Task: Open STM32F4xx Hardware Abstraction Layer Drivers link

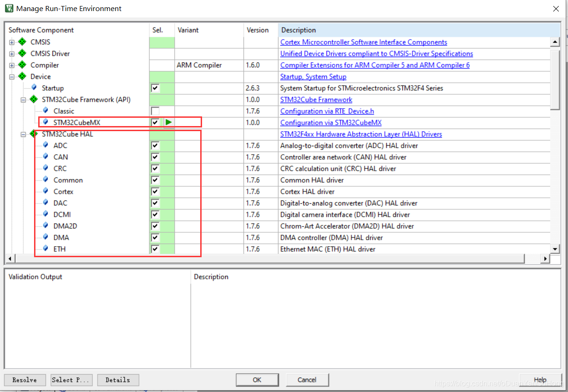Action: click(361, 134)
